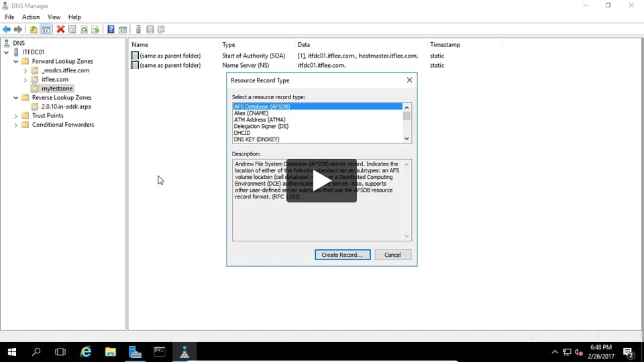Click the blue Back arrow icon
Image resolution: width=644 pixels, height=362 pixels.
click(7, 29)
